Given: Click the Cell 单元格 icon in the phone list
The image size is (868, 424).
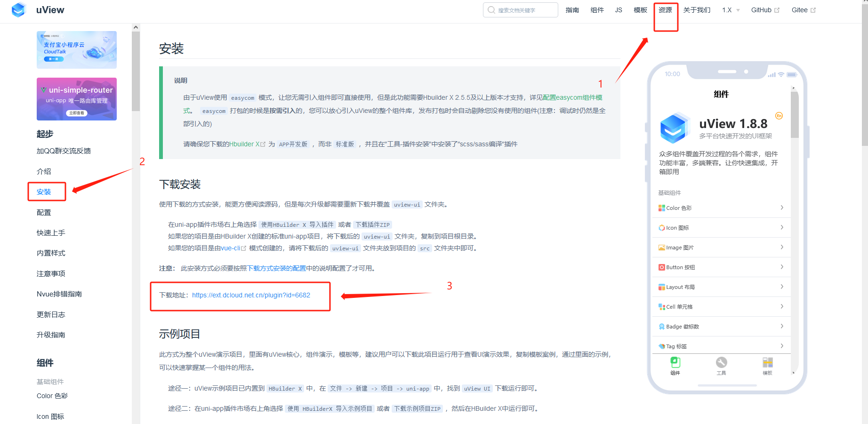Looking at the screenshot, I should 662,307.
